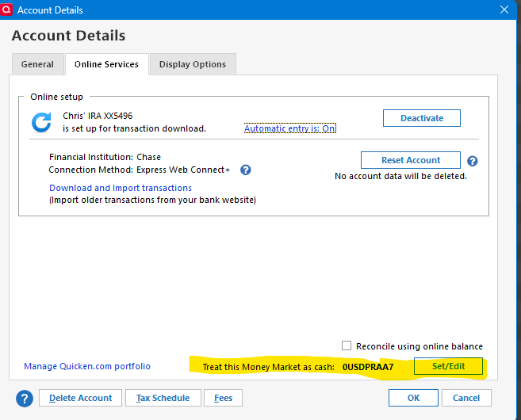Click the 'Treat this Money Market as cash:' label
This screenshot has width=521, height=420.
(x=269, y=367)
